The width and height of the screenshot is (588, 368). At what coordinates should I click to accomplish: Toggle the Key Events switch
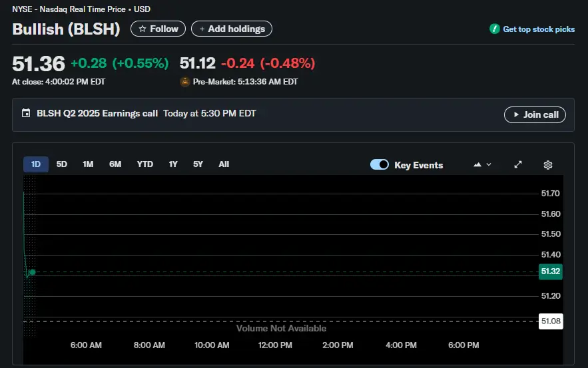(x=380, y=165)
